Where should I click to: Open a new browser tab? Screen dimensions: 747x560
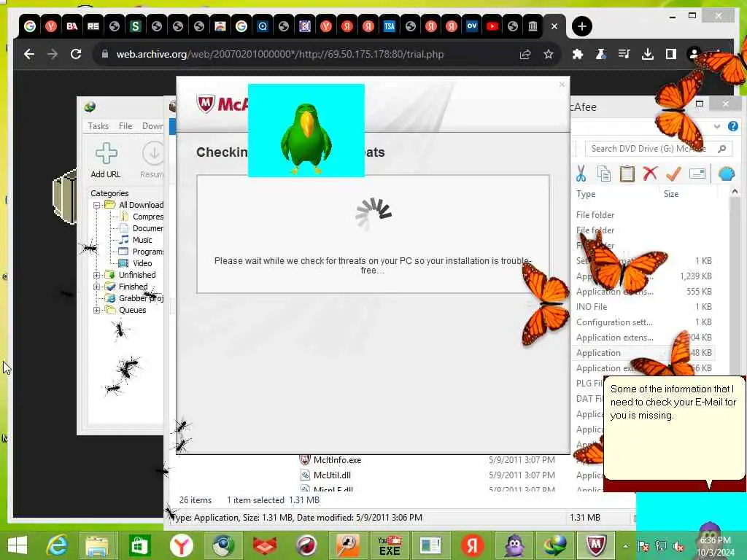581,27
